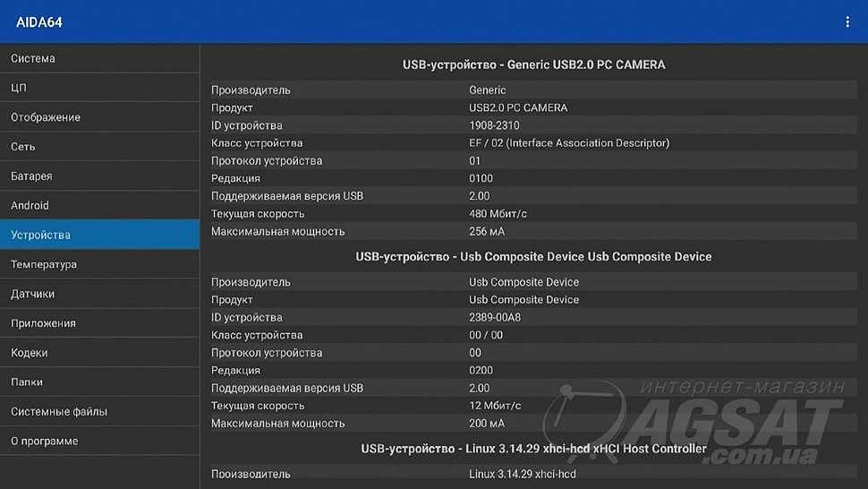Click the 256 мА power value
The width and height of the screenshot is (868, 489).
(487, 231)
